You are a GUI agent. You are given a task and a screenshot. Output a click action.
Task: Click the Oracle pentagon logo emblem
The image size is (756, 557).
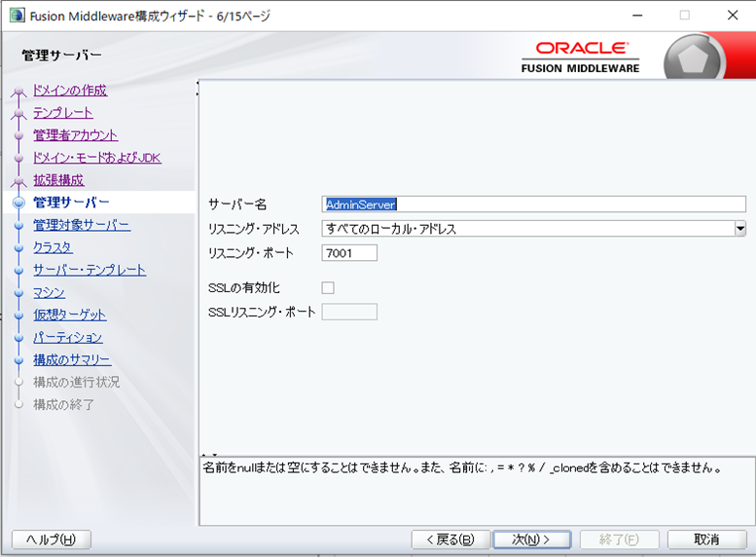(694, 60)
